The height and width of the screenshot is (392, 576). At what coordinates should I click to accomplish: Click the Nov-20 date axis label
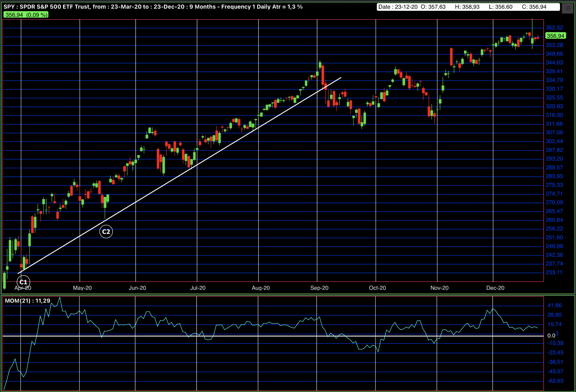tap(439, 288)
